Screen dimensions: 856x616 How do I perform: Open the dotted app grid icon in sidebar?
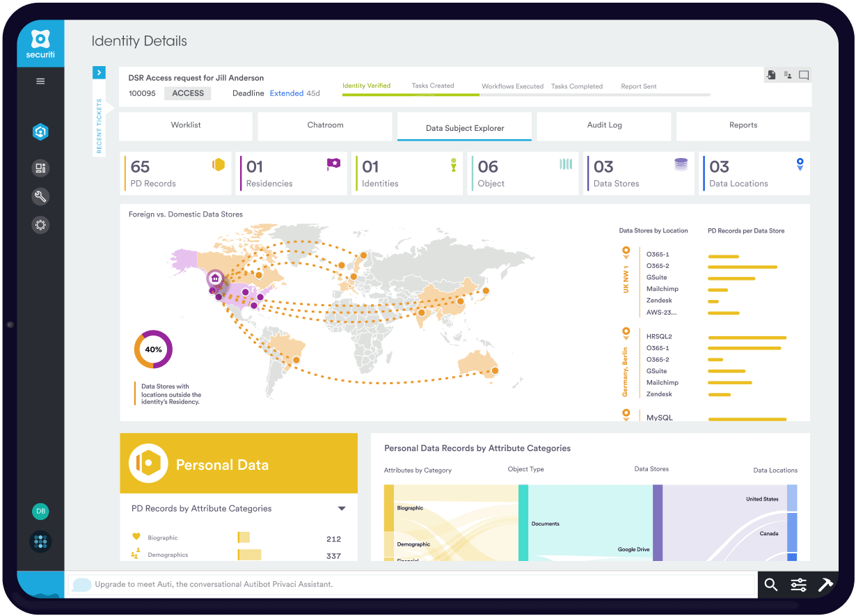point(40,542)
